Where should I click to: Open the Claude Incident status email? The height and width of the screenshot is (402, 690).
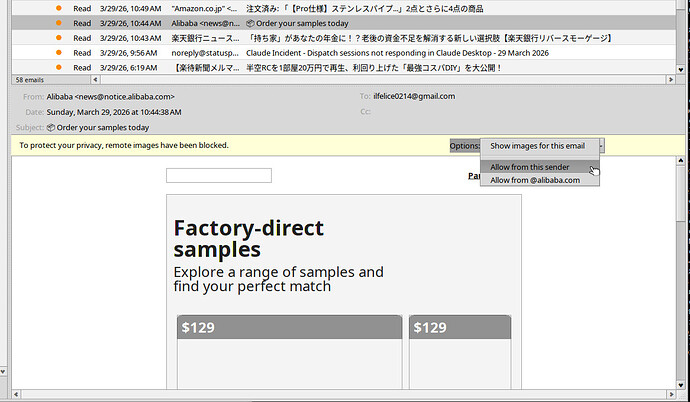tap(343, 53)
